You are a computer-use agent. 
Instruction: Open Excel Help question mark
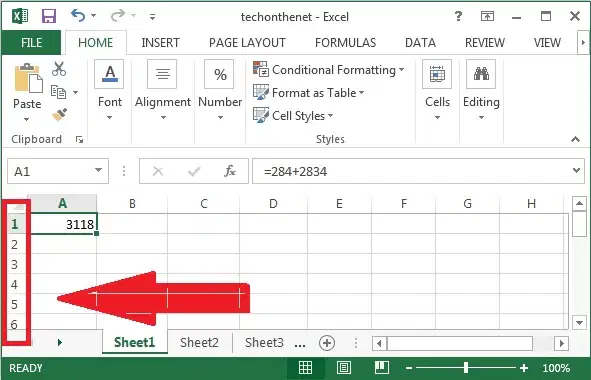pyautogui.click(x=458, y=16)
